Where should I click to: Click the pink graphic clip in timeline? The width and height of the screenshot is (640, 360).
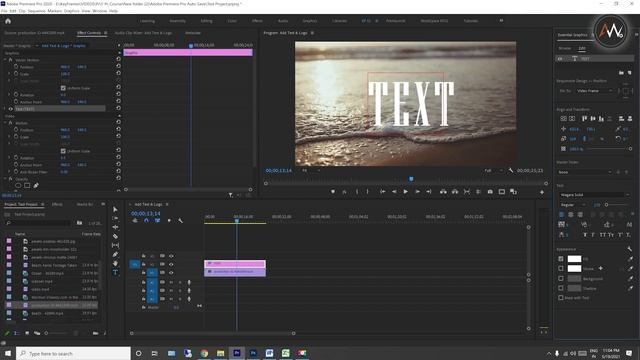[235, 264]
